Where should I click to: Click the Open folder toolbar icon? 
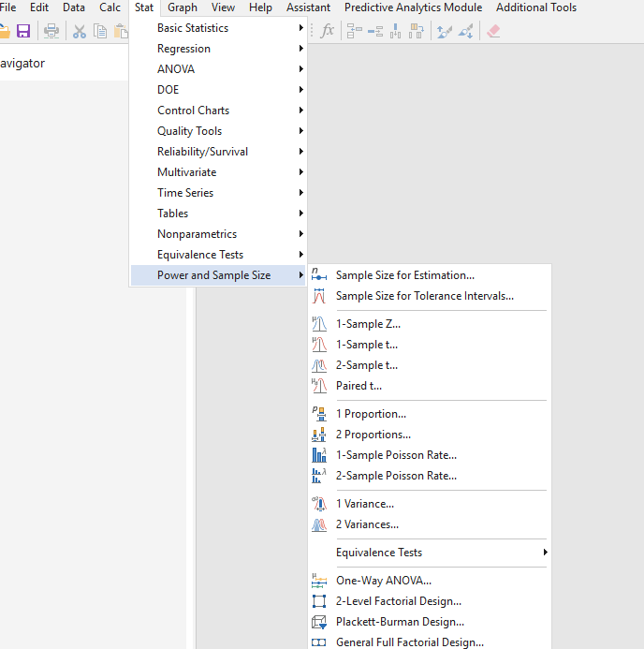point(4,31)
